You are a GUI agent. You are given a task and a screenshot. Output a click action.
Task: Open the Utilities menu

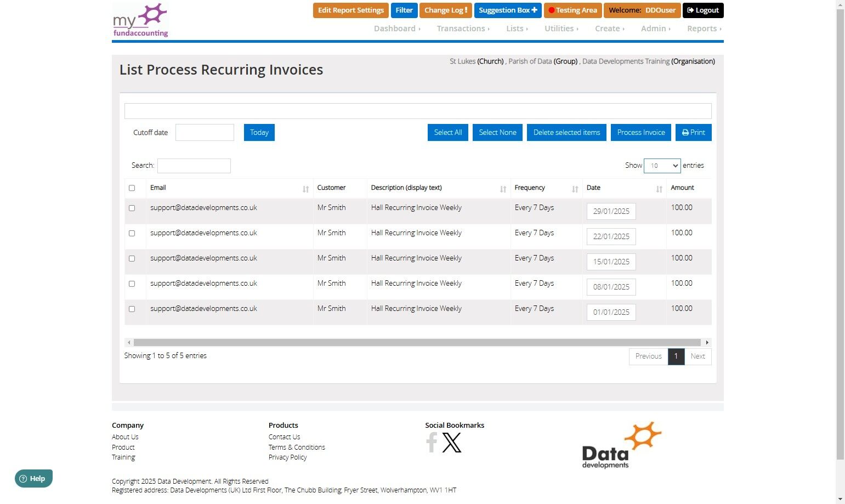(x=561, y=29)
